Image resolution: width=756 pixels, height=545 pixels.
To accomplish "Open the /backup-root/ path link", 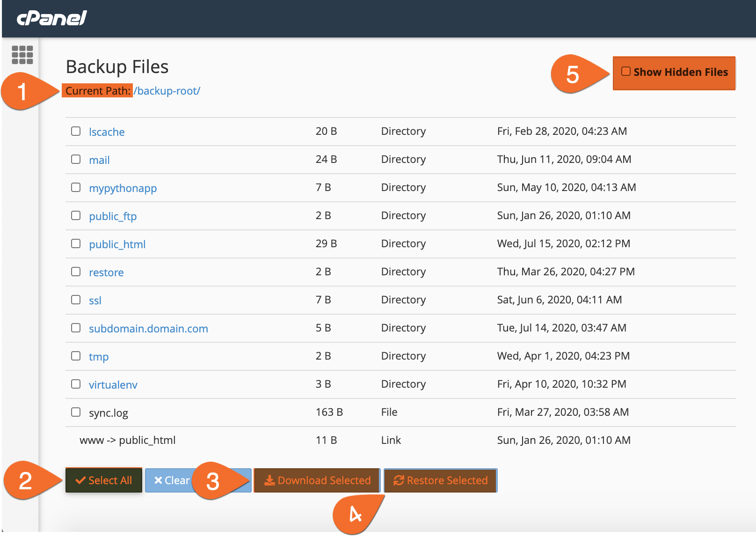I will (x=166, y=91).
